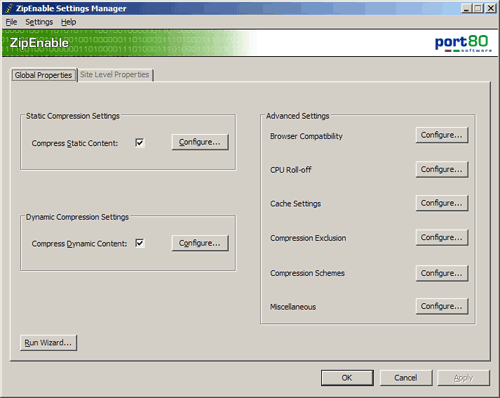Configure dynamic compression settings
Screen dimensions: 500x398
tap(200, 243)
